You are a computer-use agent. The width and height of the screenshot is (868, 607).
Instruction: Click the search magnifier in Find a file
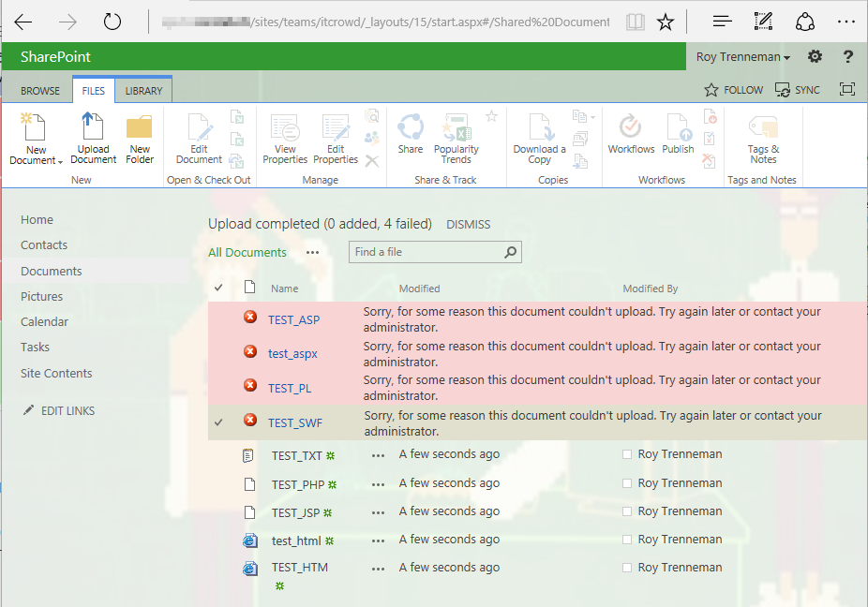(x=510, y=252)
